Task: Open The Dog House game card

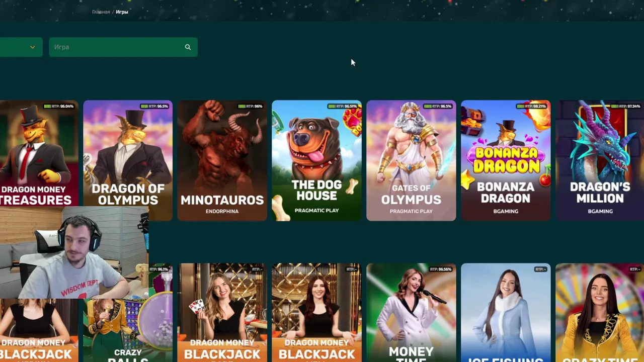Action: point(316,160)
